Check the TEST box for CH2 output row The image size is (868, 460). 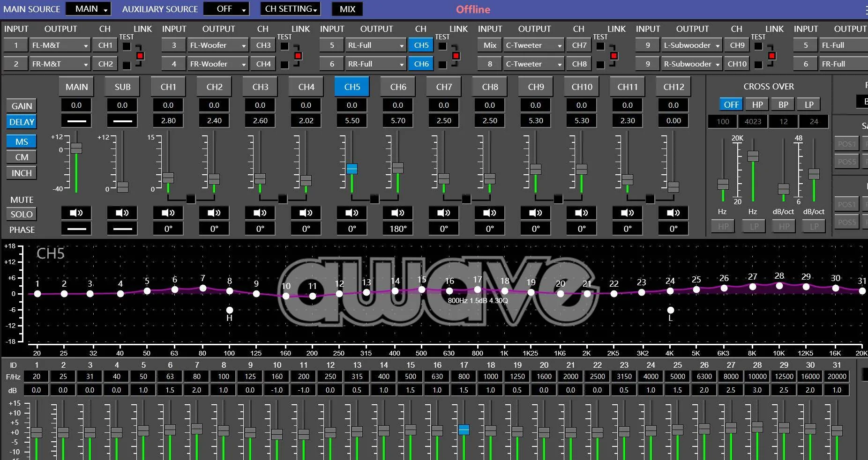click(127, 65)
